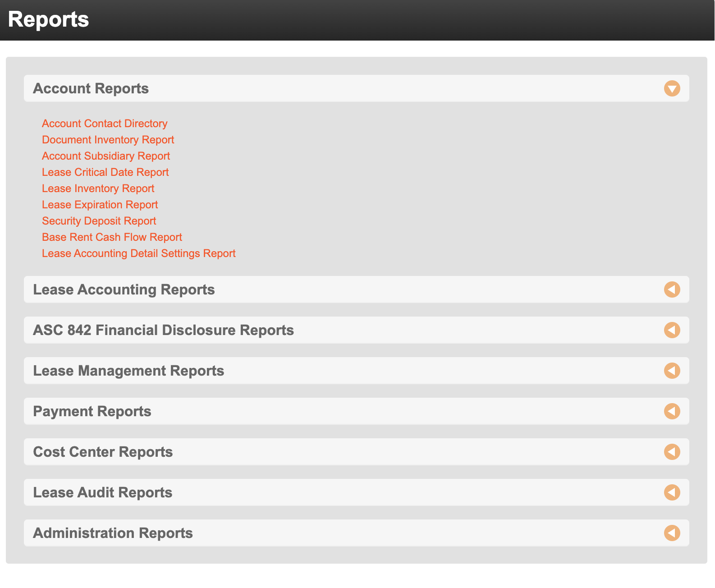
Task: Expand the Payment Reports section header
Action: 356,411
